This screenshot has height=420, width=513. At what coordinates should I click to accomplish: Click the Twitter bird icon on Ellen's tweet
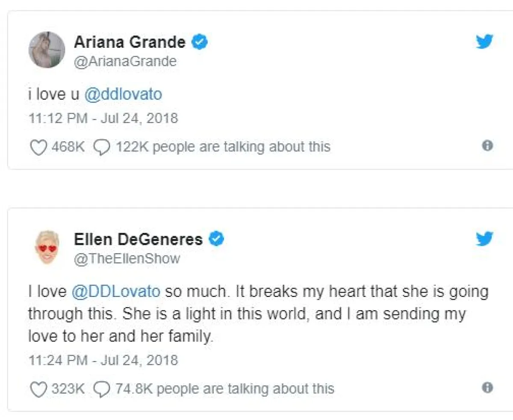484,238
